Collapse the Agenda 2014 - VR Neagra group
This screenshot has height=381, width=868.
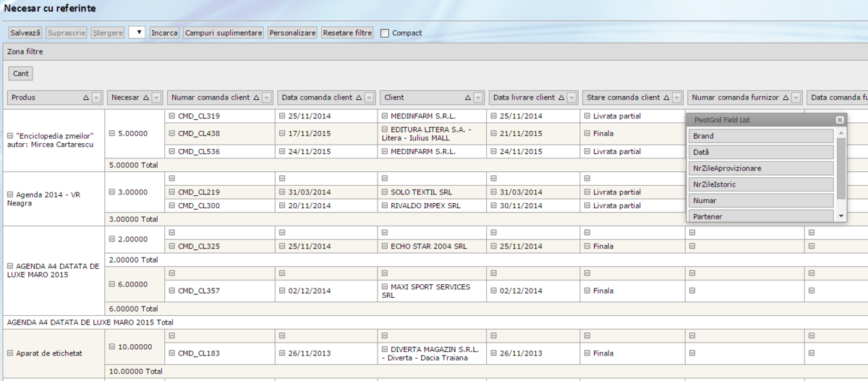10,194
